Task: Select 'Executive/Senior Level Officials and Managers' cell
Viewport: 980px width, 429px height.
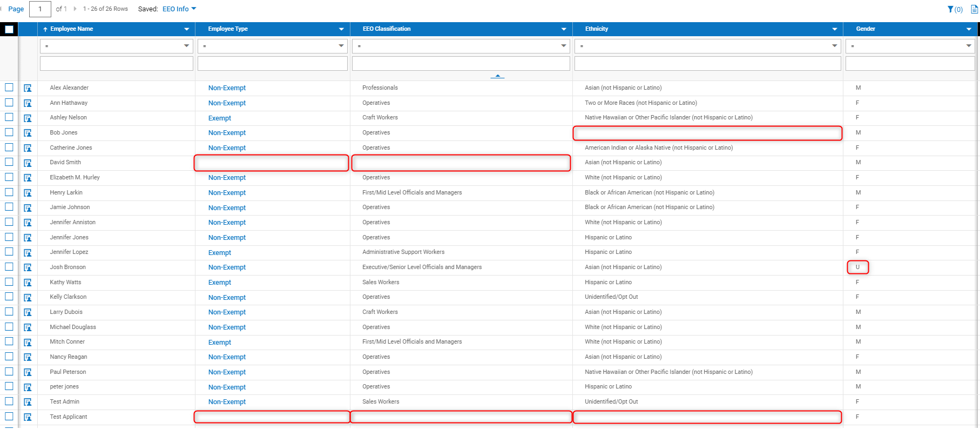Action: point(422,267)
